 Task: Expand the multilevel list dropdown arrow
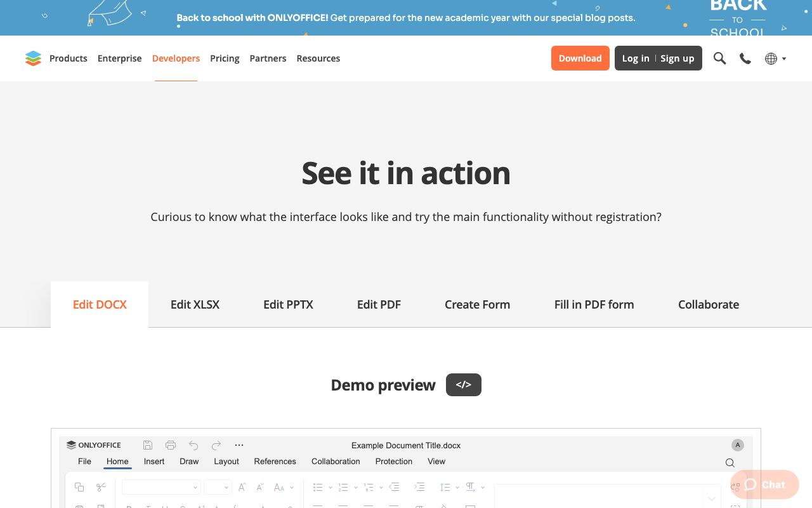tap(381, 488)
